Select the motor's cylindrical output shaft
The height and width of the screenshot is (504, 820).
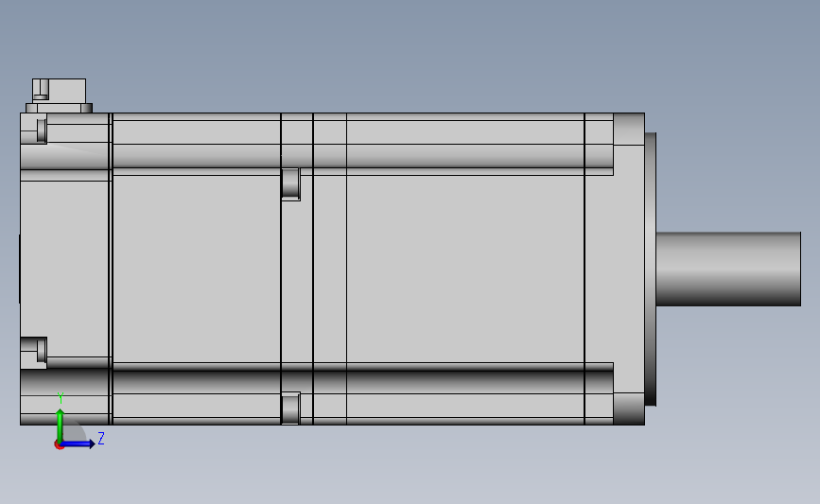click(x=728, y=269)
